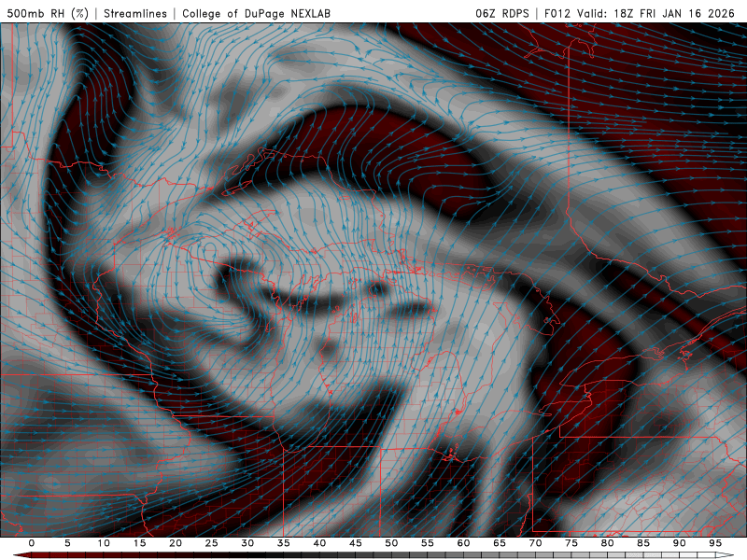Select the "70" value on the RH scale

coord(535,543)
